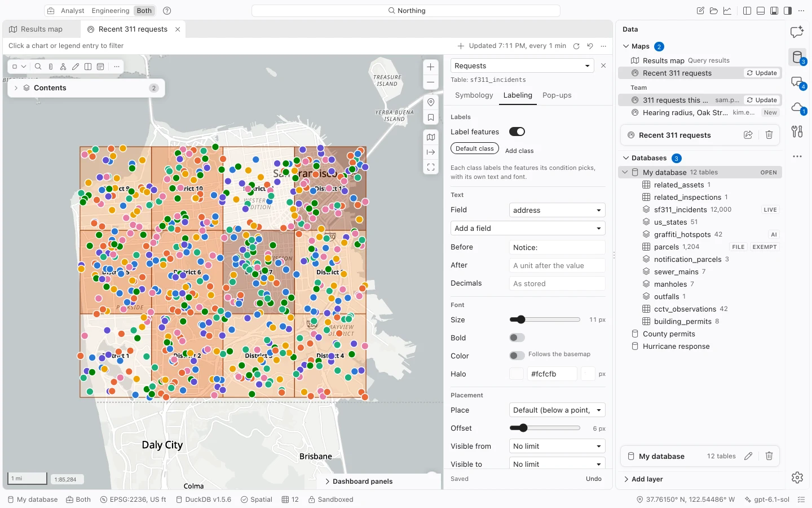
Task: Click the chart icon in top bar
Action: 727,11
